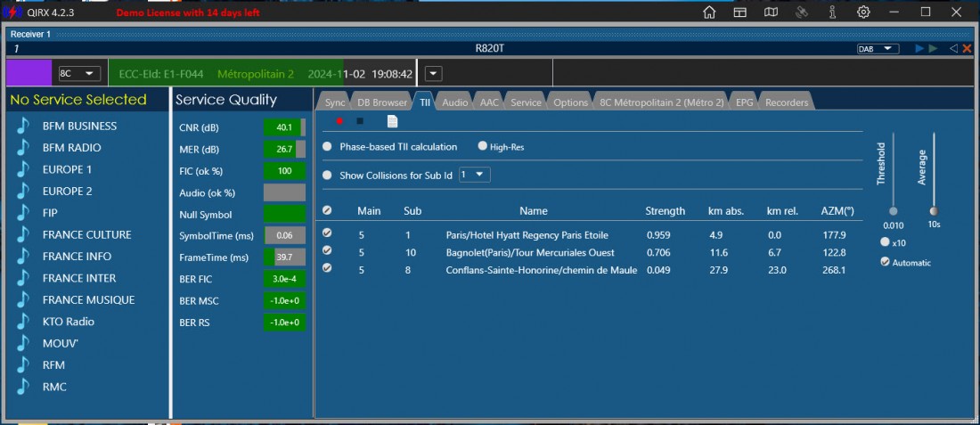
Task: Uncheck the Bagnolet Tour Mercuriales row checkbox
Action: tap(327, 250)
